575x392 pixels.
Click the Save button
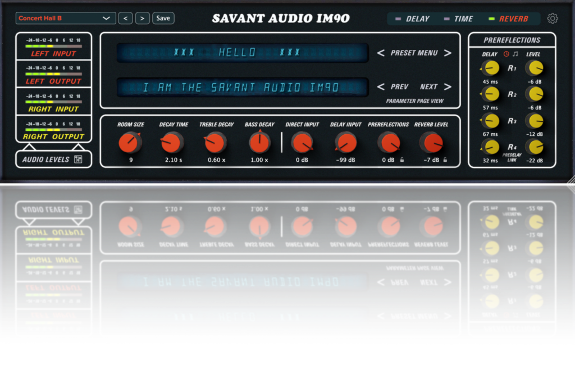point(163,19)
